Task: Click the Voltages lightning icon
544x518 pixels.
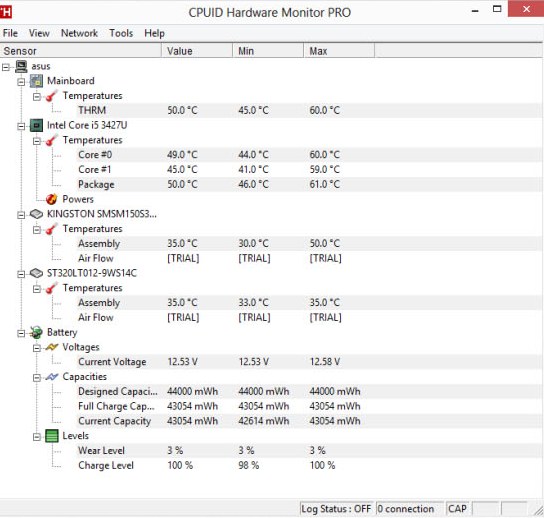Action: pyautogui.click(x=52, y=347)
